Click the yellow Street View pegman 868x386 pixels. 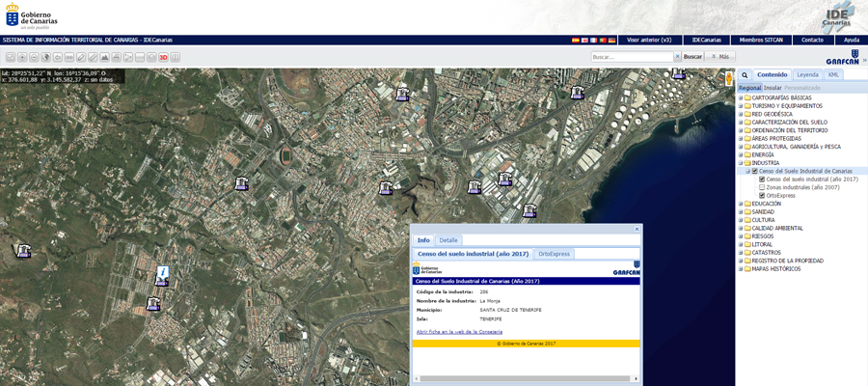point(729,80)
